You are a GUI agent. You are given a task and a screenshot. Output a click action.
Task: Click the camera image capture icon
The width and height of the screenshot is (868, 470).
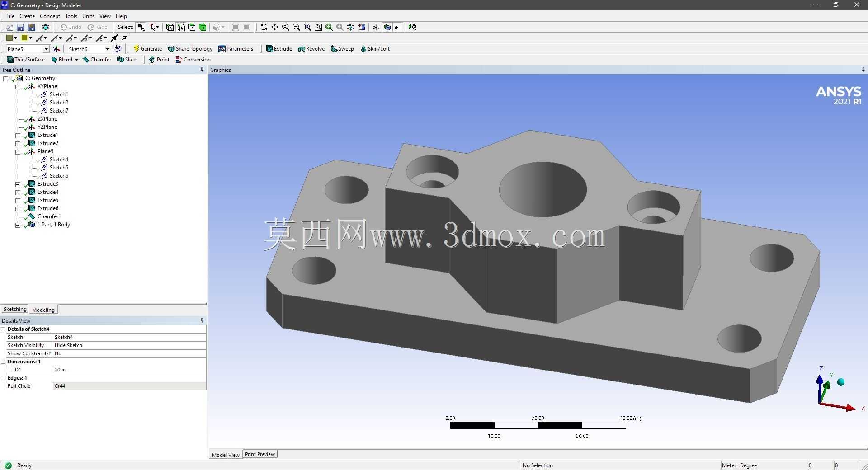click(46, 27)
